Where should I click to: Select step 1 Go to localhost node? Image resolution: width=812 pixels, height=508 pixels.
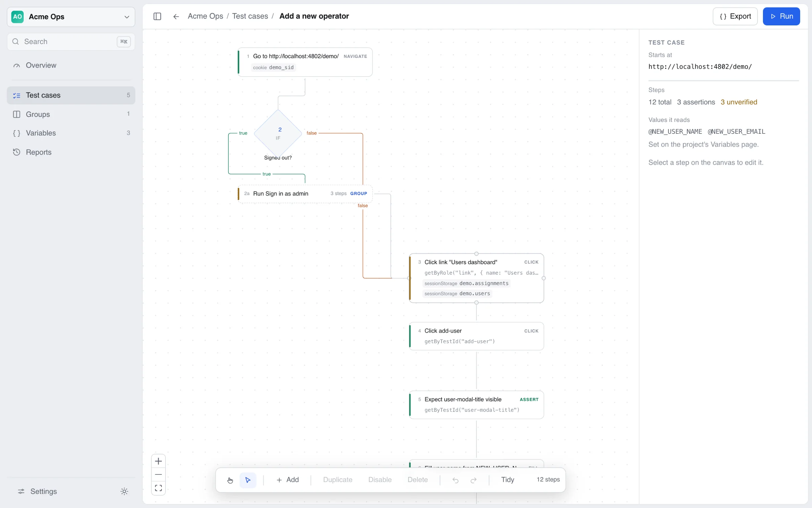click(305, 62)
